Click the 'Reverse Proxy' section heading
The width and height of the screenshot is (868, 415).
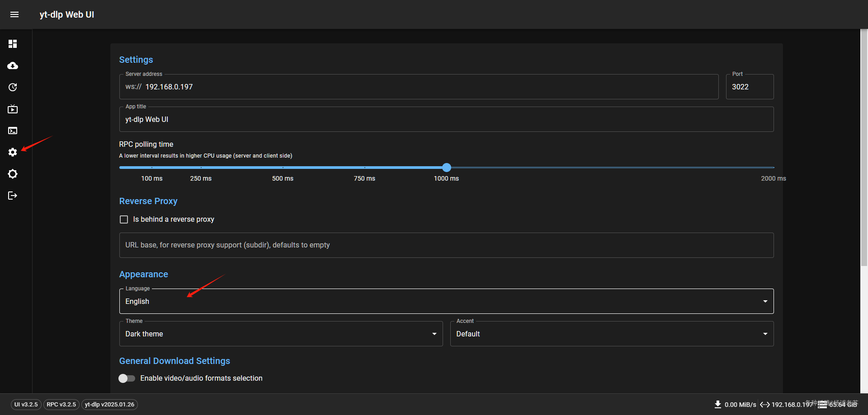click(x=148, y=201)
